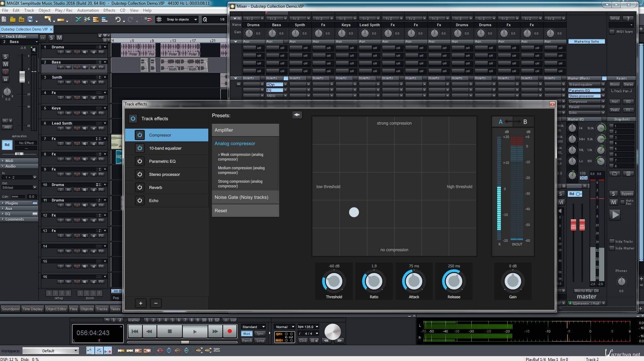This screenshot has width=644, height=361.
Task: Click the grid icon beside Snap to objects
Action: point(159,19)
